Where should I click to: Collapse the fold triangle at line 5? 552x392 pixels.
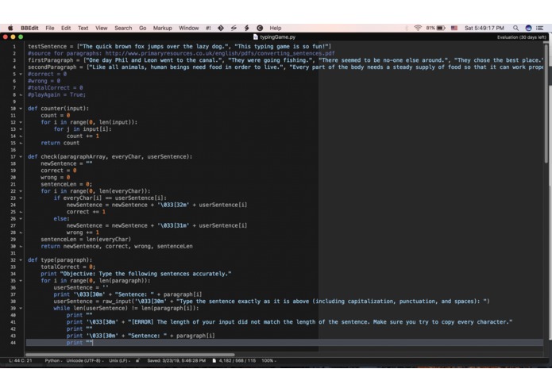click(x=21, y=74)
